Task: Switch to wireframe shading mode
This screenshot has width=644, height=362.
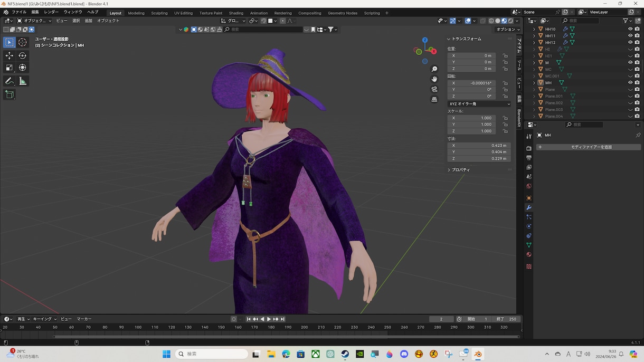Action: [491, 21]
